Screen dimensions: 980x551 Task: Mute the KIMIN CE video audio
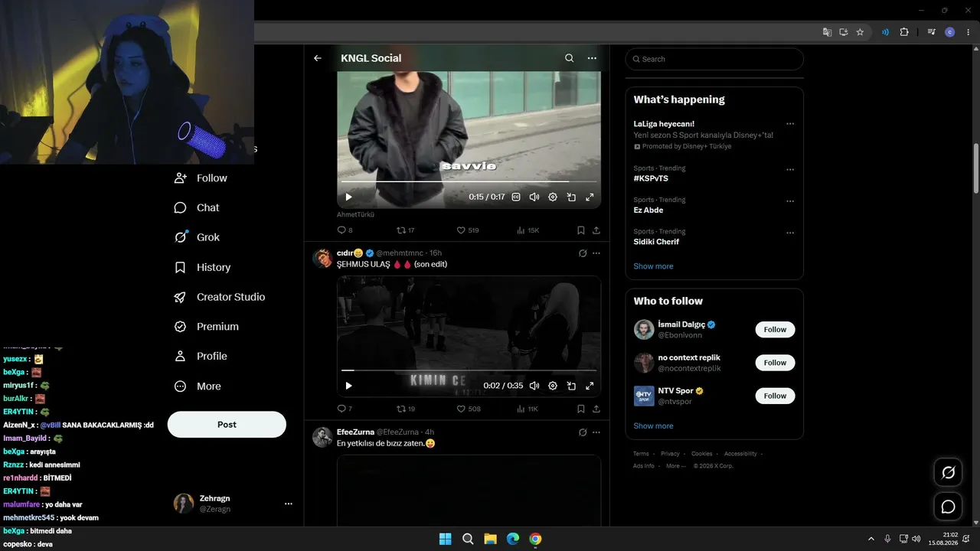(534, 386)
